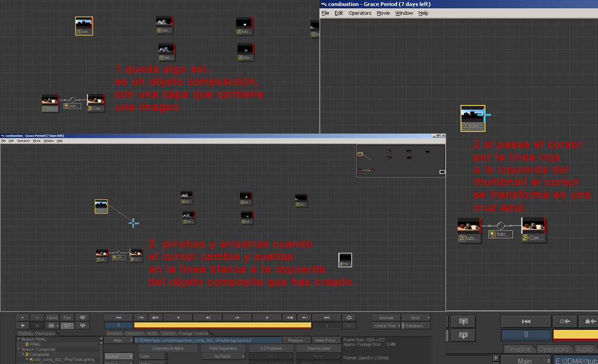Open the Main dropdown in top-right window
This screenshot has height=364, width=598.
526,360
